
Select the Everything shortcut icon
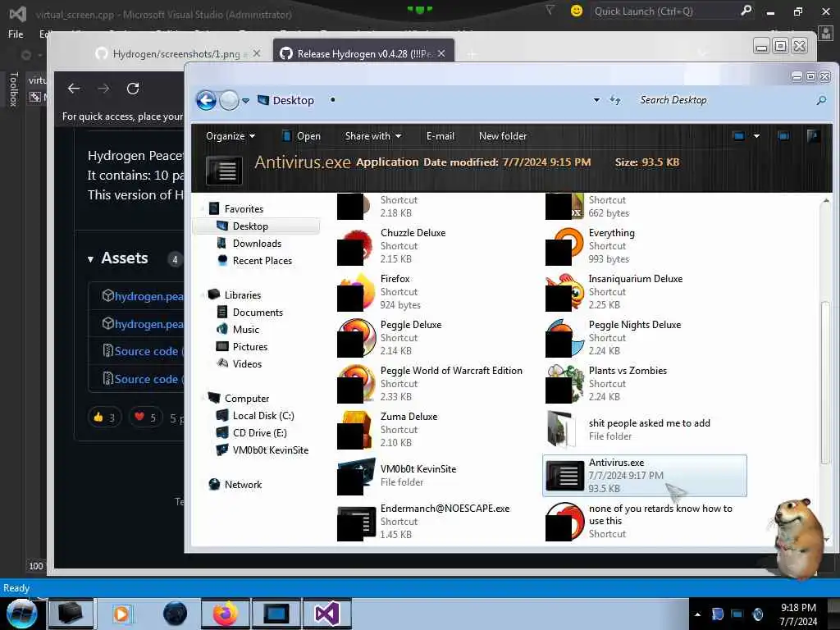pos(564,246)
